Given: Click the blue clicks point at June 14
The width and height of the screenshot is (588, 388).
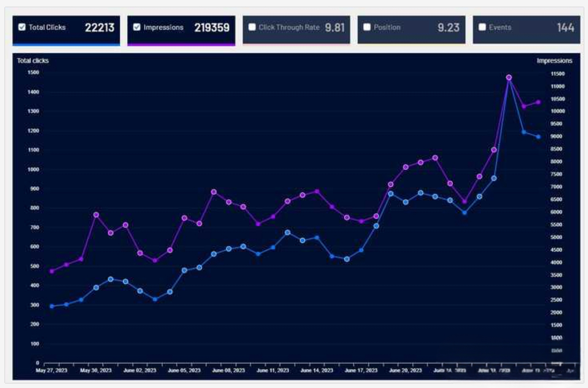Looking at the screenshot, I should point(317,237).
